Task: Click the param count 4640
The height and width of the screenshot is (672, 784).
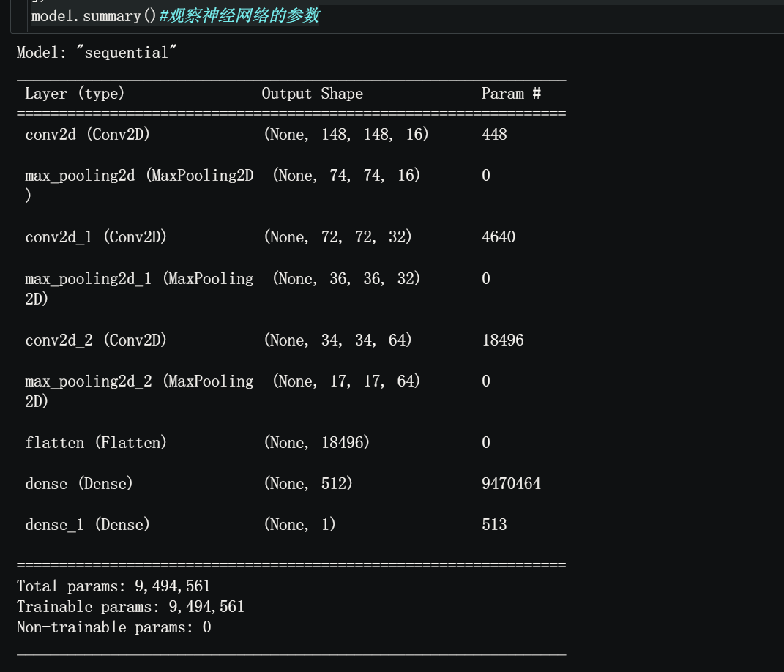Action: click(x=499, y=237)
